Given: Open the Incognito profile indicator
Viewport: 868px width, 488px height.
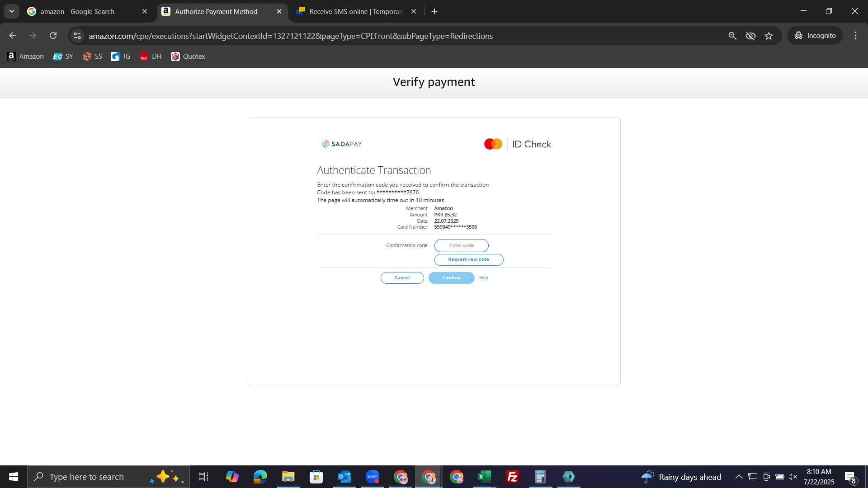Looking at the screenshot, I should click(x=815, y=36).
